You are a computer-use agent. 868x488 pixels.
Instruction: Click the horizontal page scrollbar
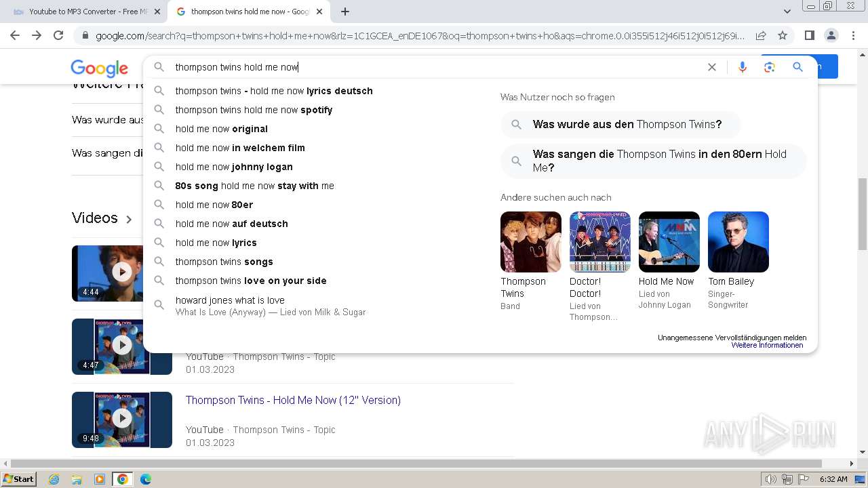click(416, 464)
